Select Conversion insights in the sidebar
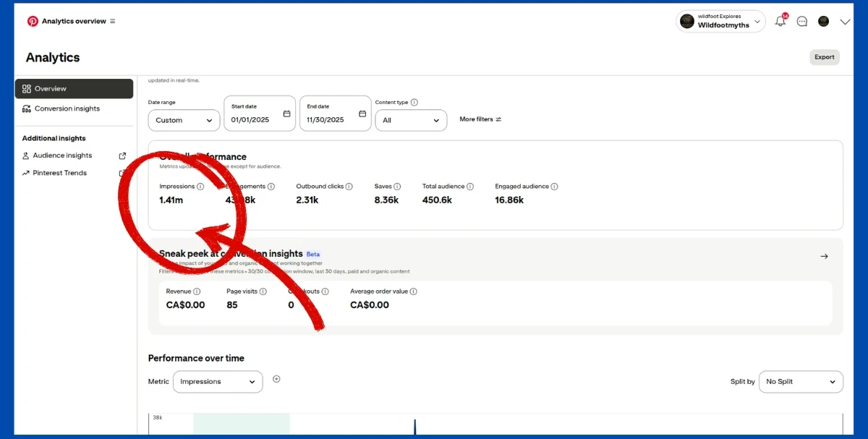 [67, 108]
